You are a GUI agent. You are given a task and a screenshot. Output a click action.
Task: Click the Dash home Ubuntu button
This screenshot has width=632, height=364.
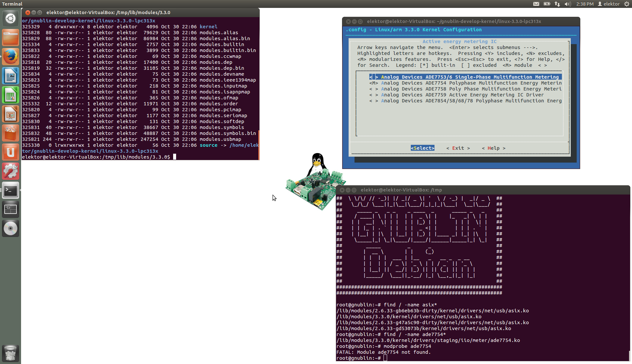11,18
